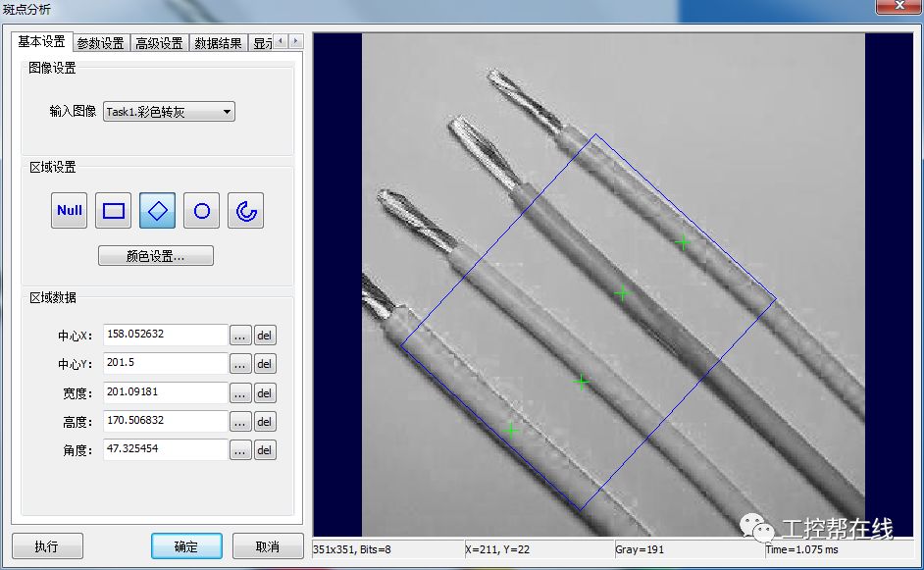Image resolution: width=924 pixels, height=570 pixels.
Task: Click the Gray=191 status text
Action: [x=640, y=549]
